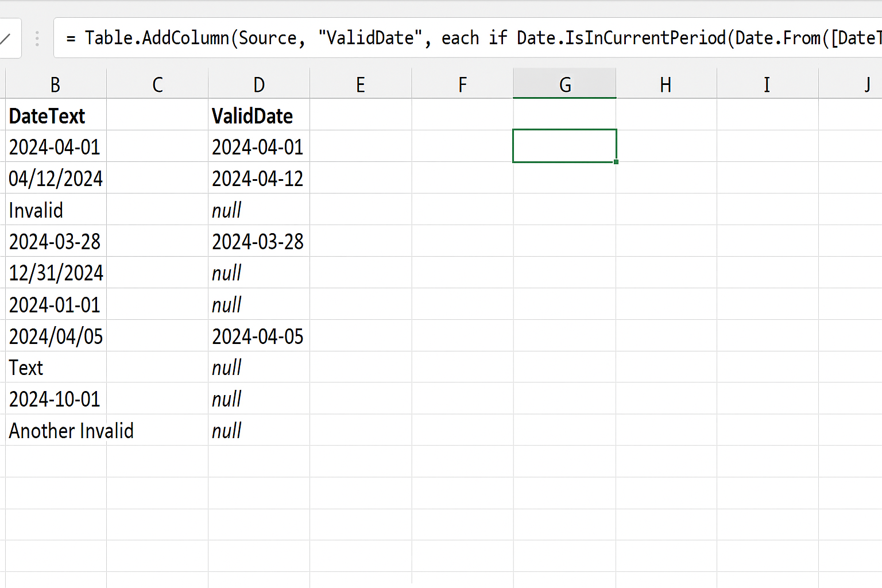This screenshot has height=588, width=882.
Task: Select column I header
Action: tap(768, 84)
